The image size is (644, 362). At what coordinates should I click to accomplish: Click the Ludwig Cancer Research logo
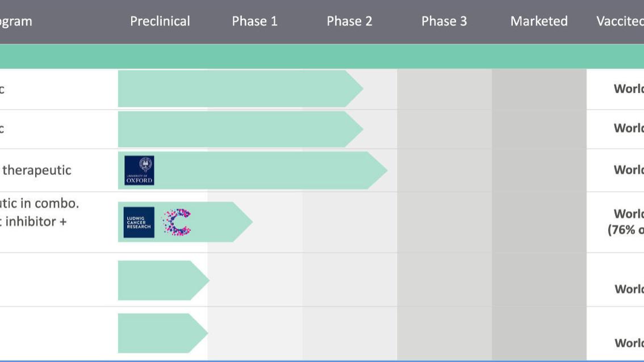click(x=139, y=222)
